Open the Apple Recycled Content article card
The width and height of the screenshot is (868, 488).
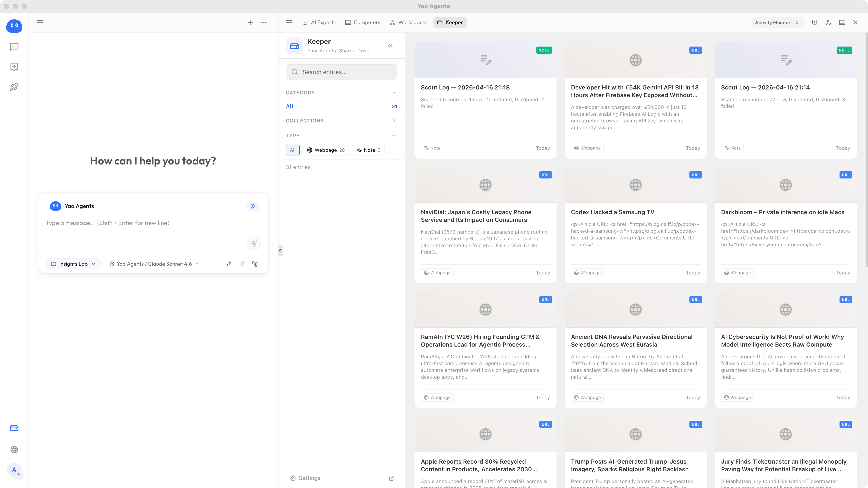pos(485,452)
